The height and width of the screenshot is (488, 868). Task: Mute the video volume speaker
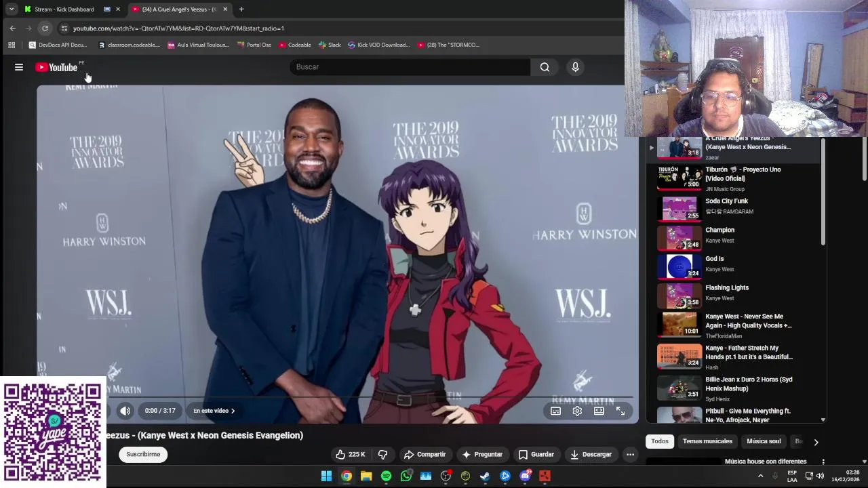pos(125,411)
